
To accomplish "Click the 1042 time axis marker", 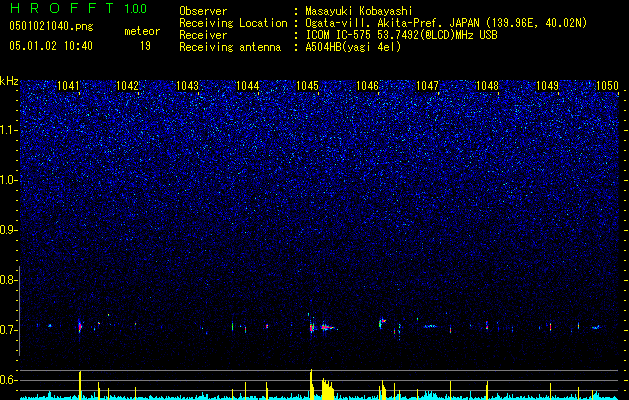I will coord(127,86).
